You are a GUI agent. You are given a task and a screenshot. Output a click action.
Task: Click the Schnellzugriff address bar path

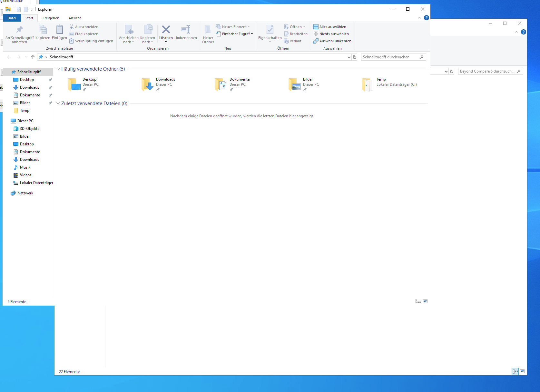pyautogui.click(x=62, y=57)
